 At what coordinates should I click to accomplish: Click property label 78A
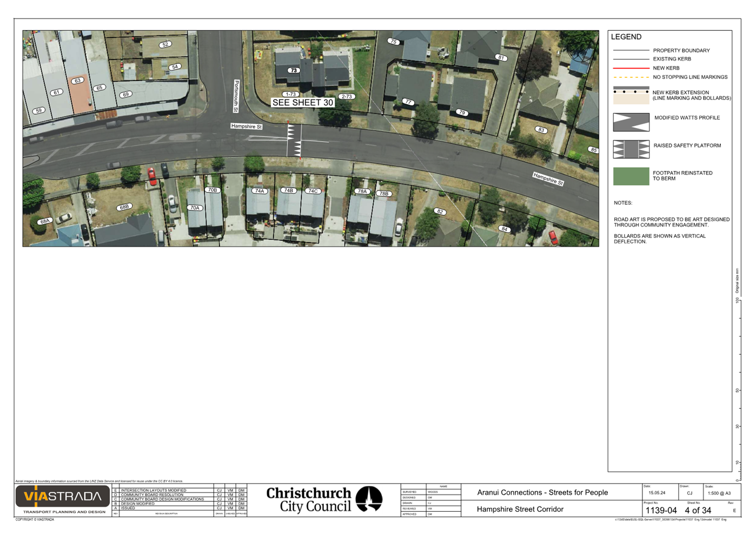(362, 191)
